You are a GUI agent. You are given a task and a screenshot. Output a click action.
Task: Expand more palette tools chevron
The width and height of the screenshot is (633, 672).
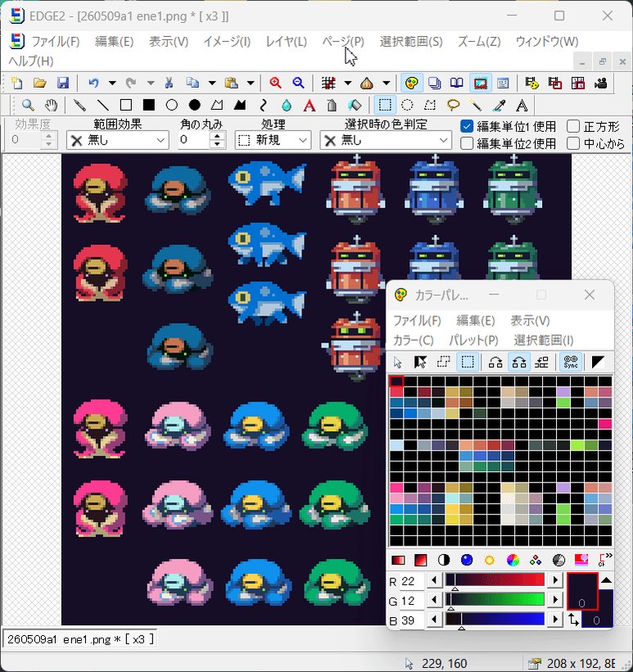(608, 556)
